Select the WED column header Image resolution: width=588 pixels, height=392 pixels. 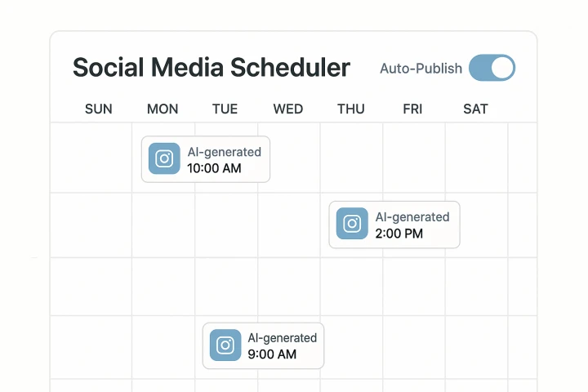(x=288, y=109)
